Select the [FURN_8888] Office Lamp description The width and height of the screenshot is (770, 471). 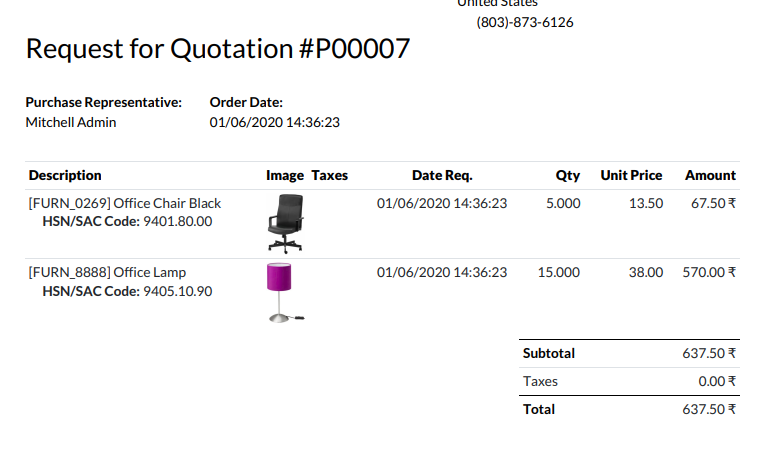(107, 272)
